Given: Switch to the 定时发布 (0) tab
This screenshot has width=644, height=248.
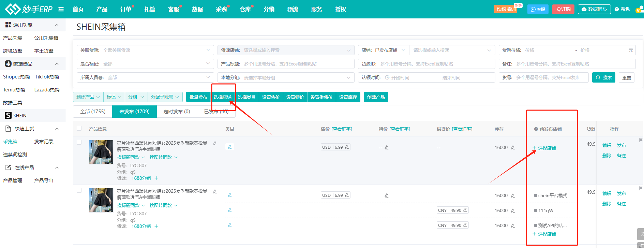Looking at the screenshot, I should (177, 112).
